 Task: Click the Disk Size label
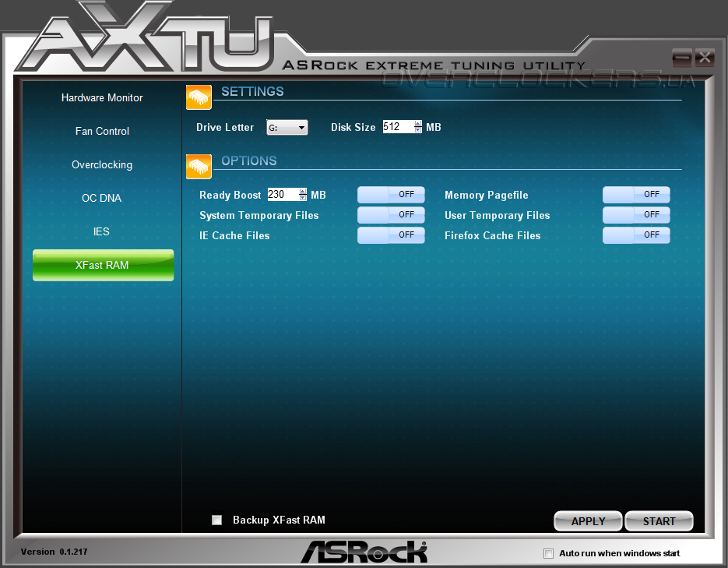(353, 127)
